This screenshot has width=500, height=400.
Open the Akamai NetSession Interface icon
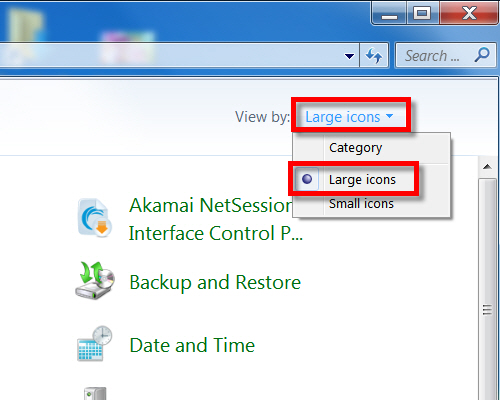pos(95,218)
